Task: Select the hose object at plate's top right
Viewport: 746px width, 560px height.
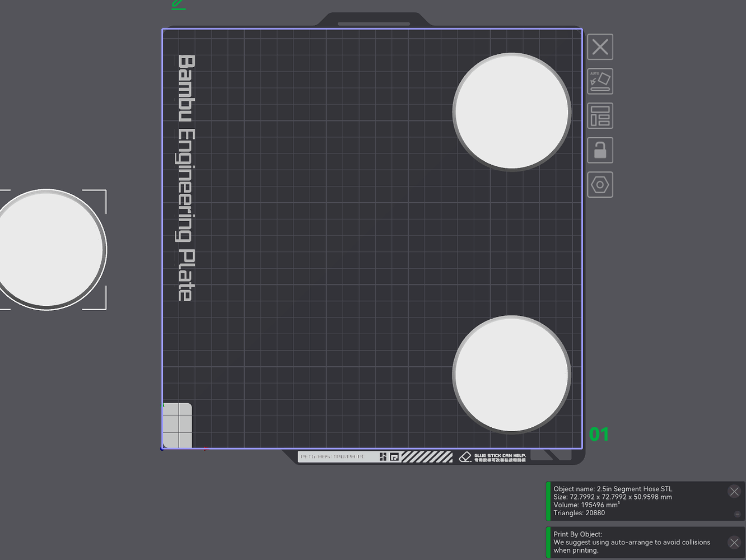Action: click(512, 112)
